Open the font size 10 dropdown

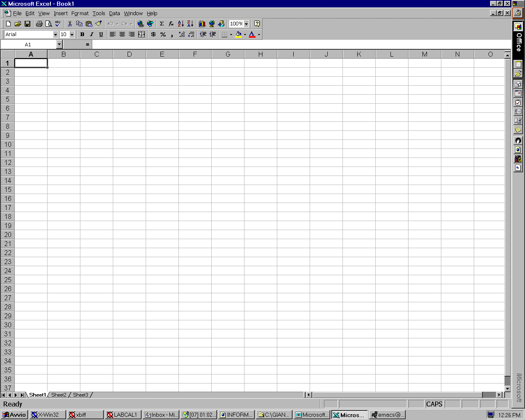tap(72, 34)
